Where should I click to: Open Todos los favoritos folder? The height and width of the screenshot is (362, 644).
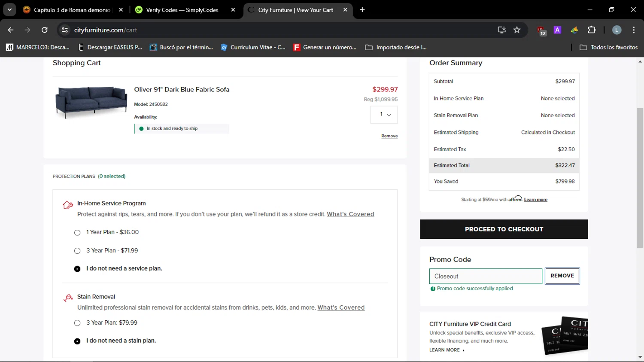tap(609, 47)
